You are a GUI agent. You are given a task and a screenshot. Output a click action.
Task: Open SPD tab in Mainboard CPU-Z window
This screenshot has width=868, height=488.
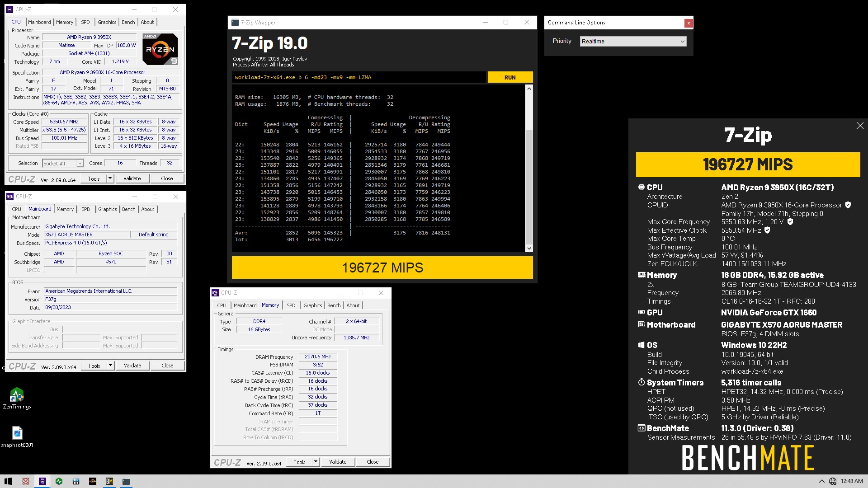coord(86,209)
